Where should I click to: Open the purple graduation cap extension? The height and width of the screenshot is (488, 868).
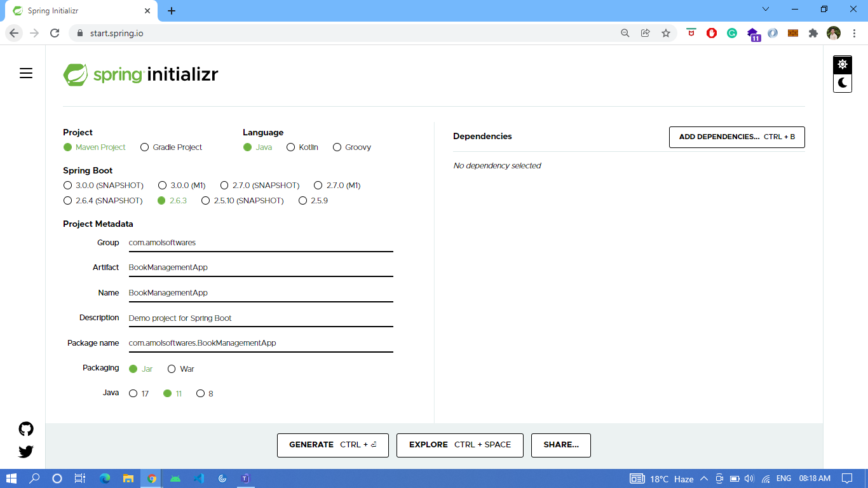[x=753, y=34]
